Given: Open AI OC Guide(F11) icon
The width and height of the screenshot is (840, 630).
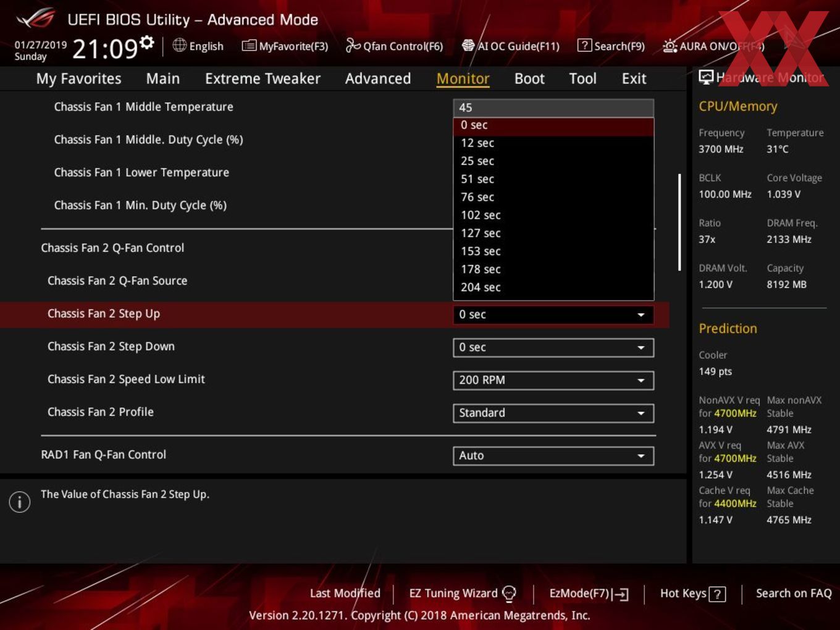Looking at the screenshot, I should (468, 45).
